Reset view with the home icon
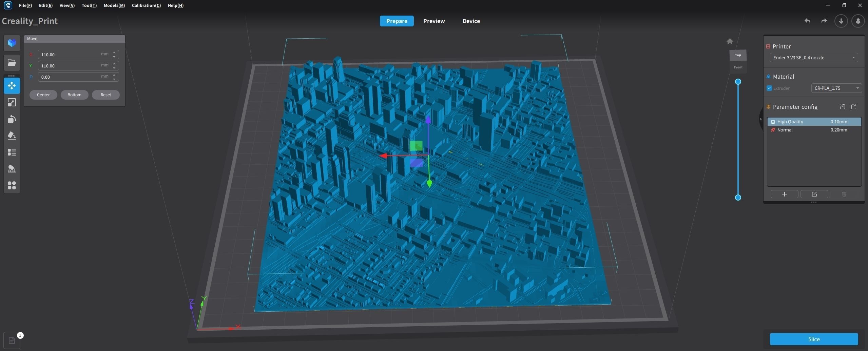 [x=730, y=41]
